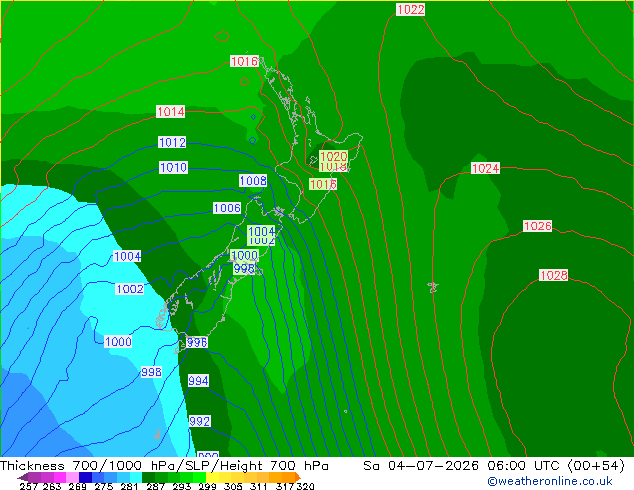The width and height of the screenshot is (634, 490).
Task: Click the 1016 label on white background
Action: (244, 61)
